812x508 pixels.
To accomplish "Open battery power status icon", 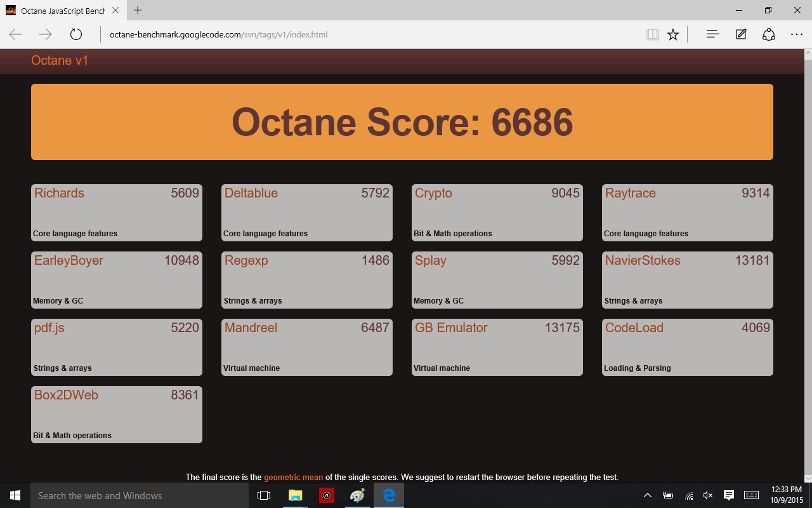I will (668, 495).
